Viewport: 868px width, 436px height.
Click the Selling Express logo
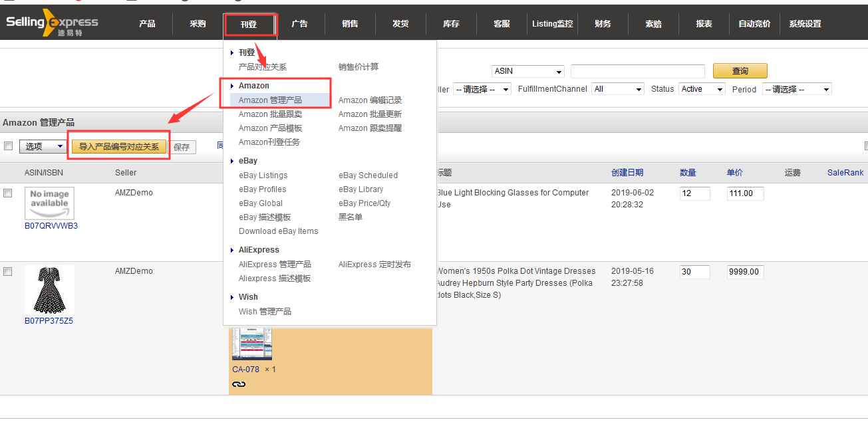(x=52, y=23)
